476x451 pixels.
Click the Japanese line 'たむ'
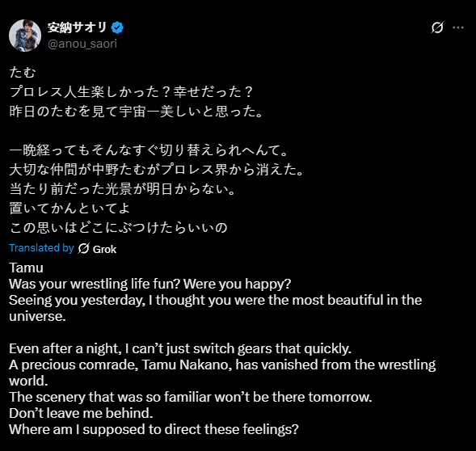pos(23,73)
